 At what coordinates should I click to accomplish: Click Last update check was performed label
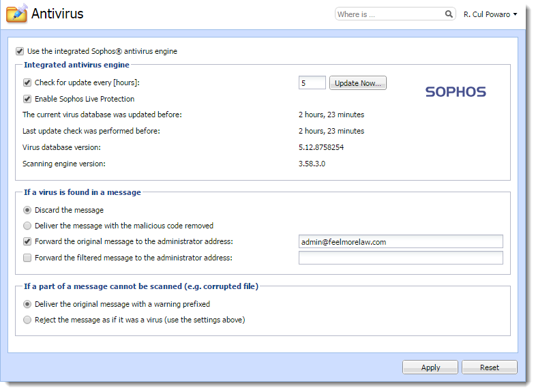91,132
